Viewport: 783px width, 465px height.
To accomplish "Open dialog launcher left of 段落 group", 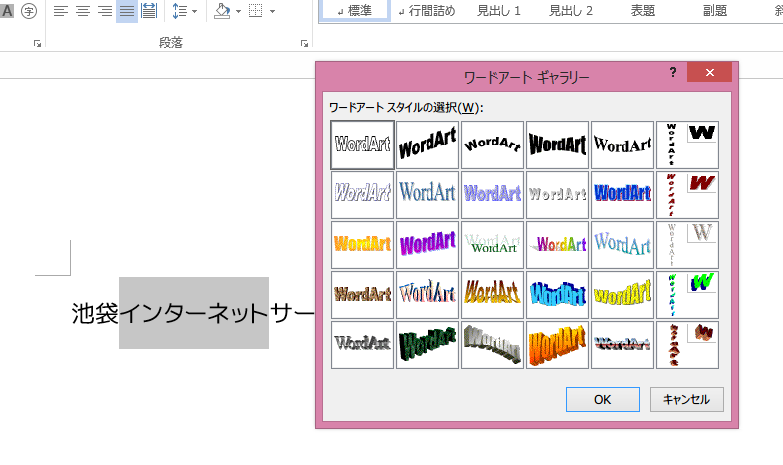I will click(x=37, y=43).
